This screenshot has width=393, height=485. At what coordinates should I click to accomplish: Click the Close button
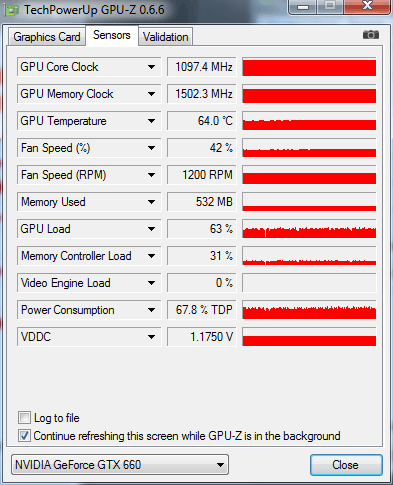point(346,465)
